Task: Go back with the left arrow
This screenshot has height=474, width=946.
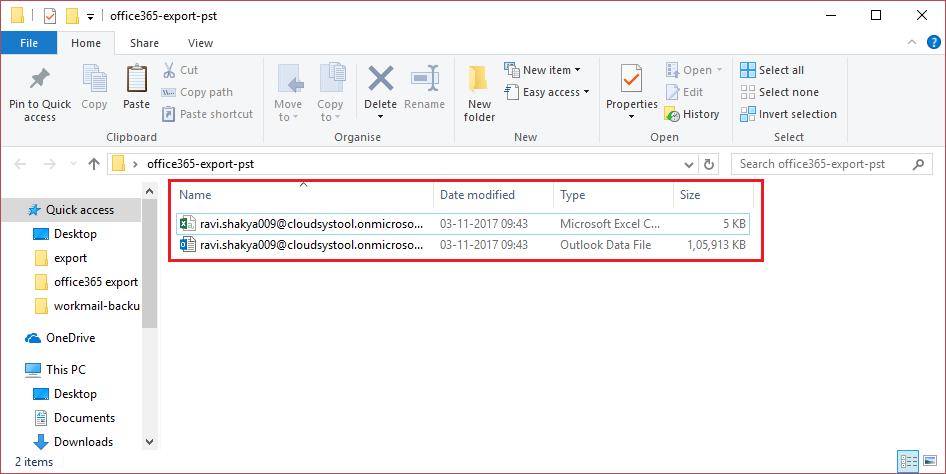Action: pos(20,164)
